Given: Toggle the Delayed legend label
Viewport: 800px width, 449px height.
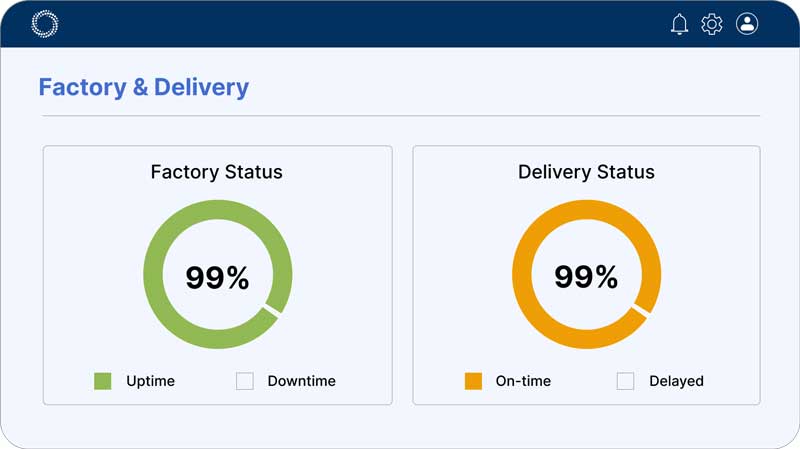Looking at the screenshot, I should tap(676, 381).
